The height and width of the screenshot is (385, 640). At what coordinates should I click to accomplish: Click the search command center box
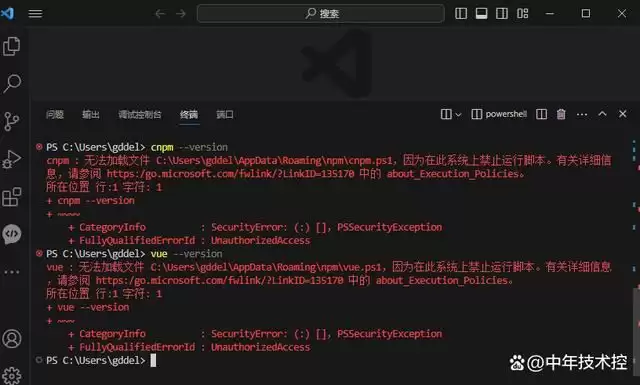[321, 13]
